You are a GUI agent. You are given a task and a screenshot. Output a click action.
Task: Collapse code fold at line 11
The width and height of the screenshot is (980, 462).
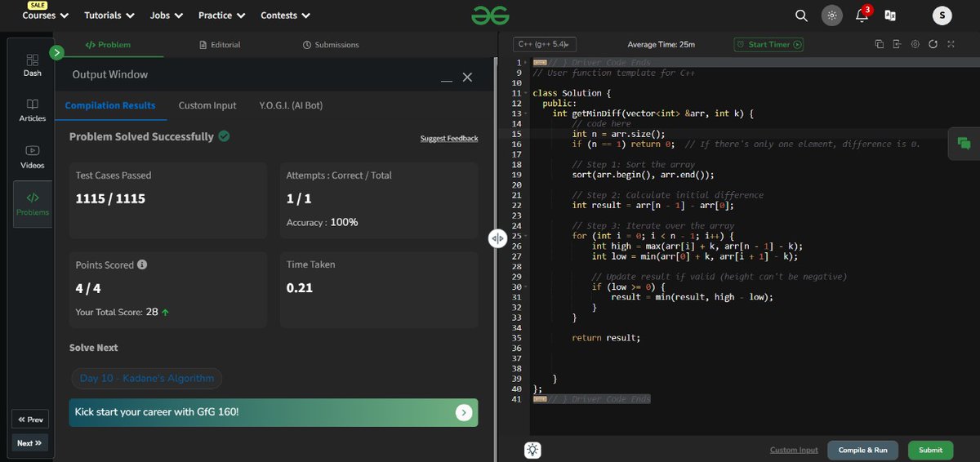click(x=526, y=93)
